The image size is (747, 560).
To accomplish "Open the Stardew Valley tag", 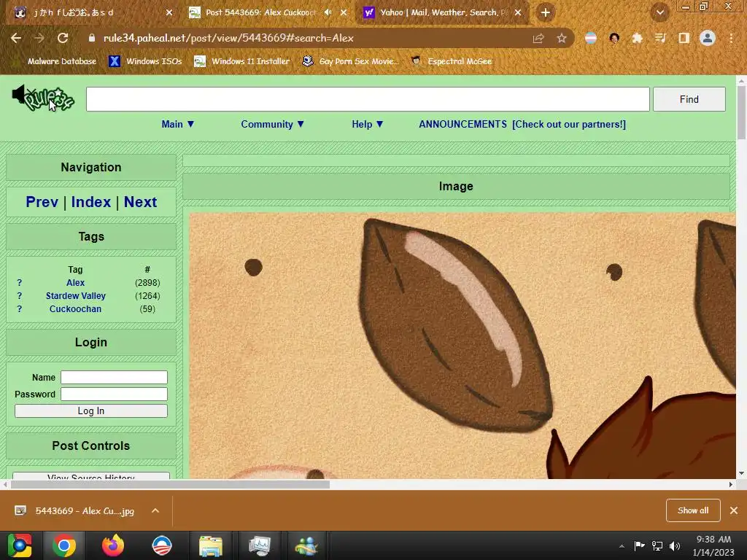I will coord(75,296).
